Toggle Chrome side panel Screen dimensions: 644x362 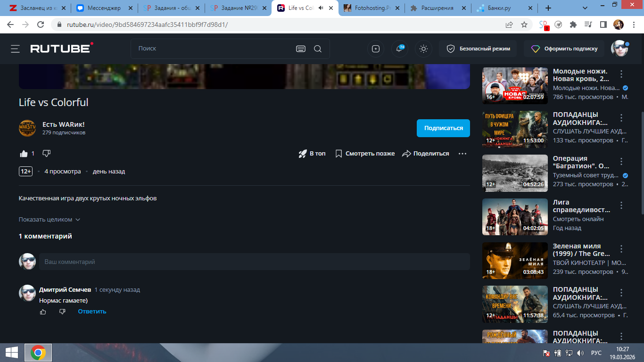click(603, 25)
